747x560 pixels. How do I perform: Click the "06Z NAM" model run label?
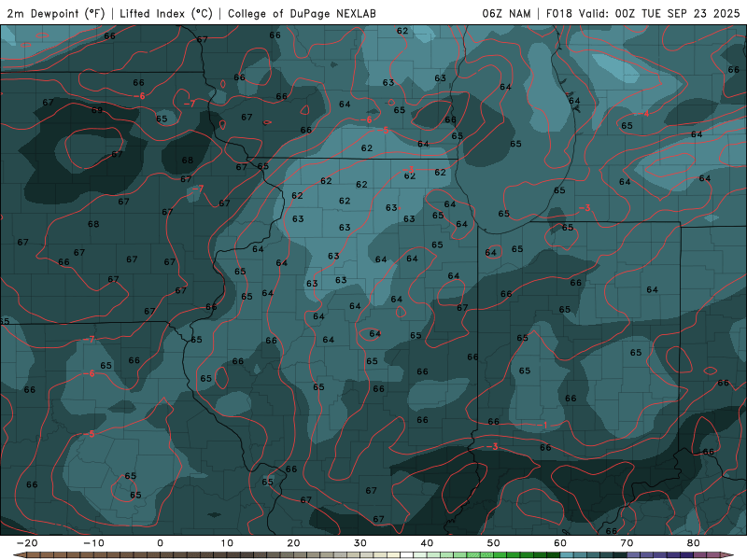pyautogui.click(x=506, y=13)
